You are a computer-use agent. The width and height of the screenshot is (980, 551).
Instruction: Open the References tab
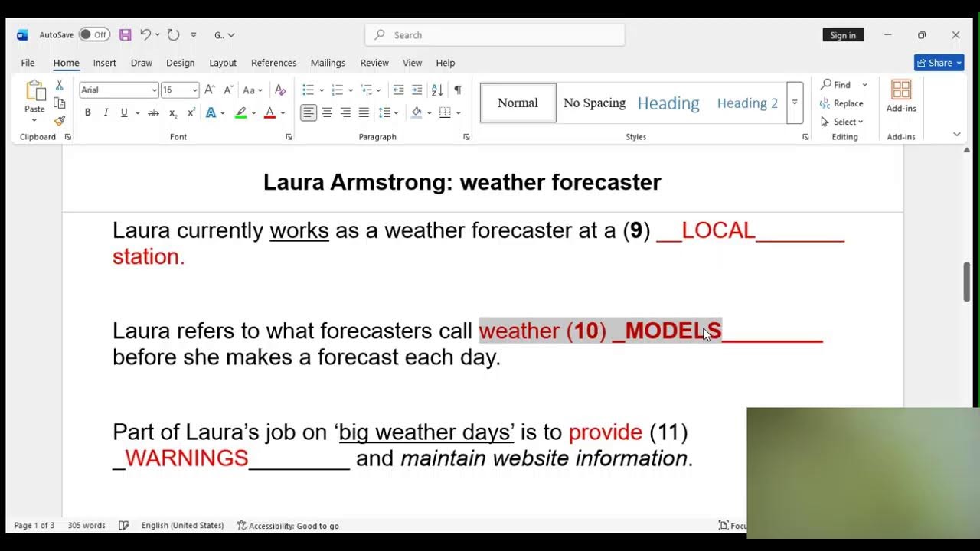[273, 63]
